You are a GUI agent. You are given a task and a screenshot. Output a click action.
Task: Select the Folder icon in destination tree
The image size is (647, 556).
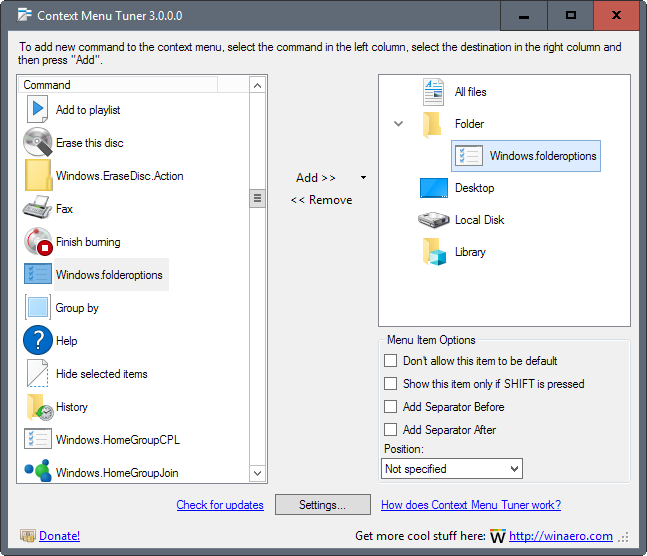(432, 124)
